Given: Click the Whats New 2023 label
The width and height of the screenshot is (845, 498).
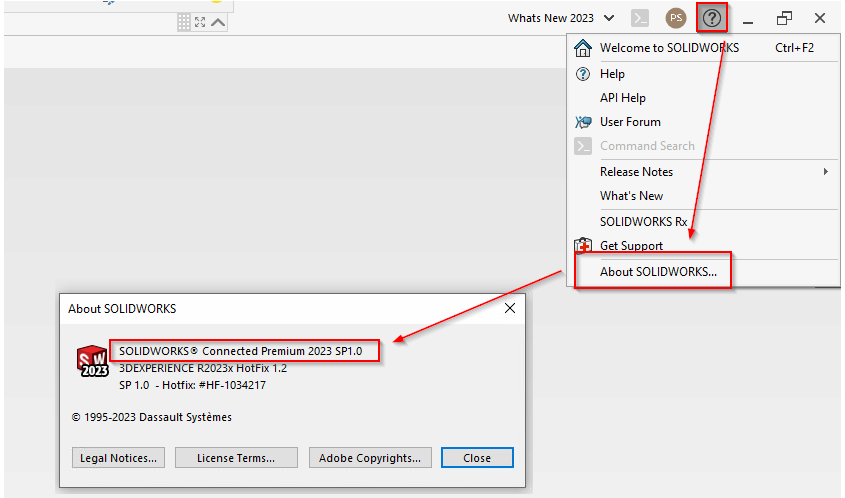Looking at the screenshot, I should click(x=550, y=18).
